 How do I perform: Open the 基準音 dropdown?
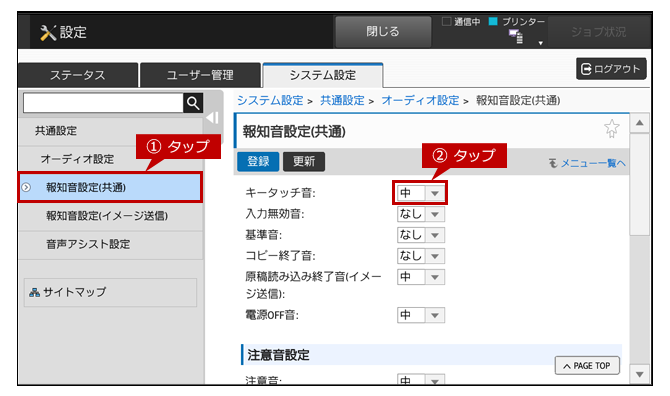point(420,235)
